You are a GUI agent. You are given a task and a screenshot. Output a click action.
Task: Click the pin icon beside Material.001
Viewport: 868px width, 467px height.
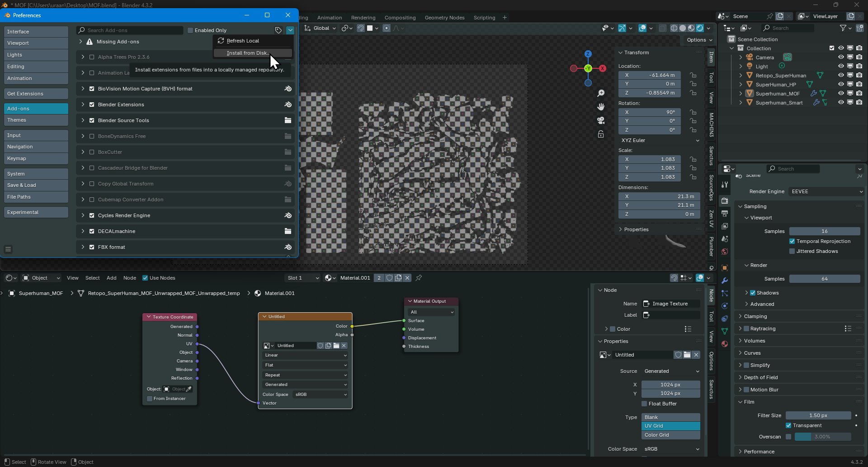[x=419, y=278]
